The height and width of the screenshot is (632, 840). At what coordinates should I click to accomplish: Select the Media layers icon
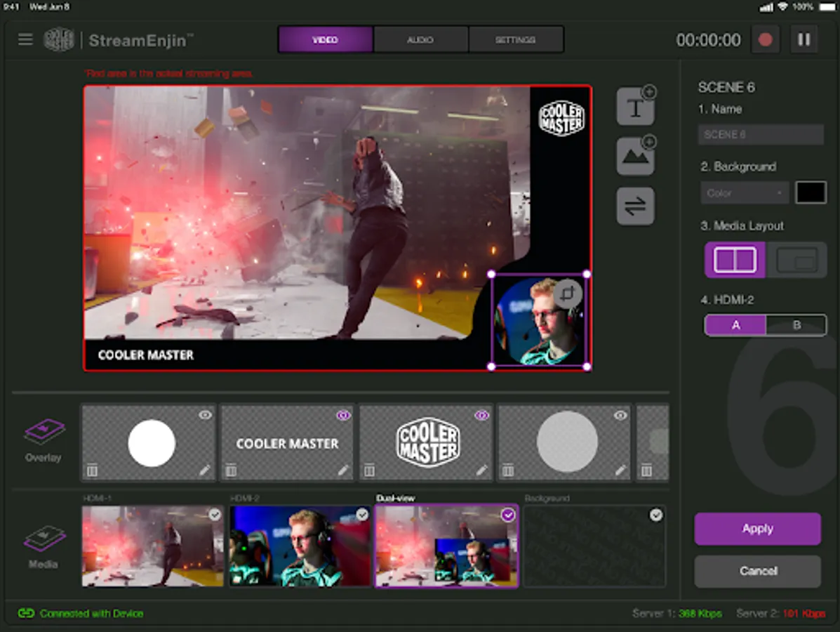(44, 539)
